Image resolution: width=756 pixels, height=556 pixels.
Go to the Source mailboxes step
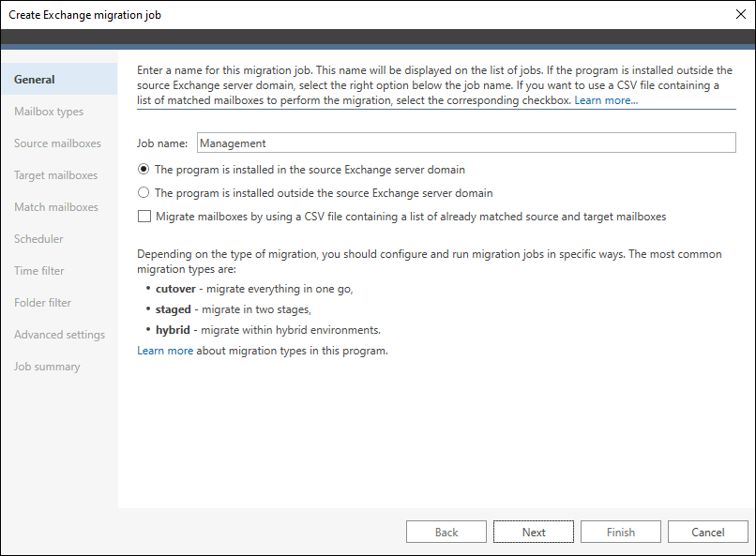pos(57,143)
